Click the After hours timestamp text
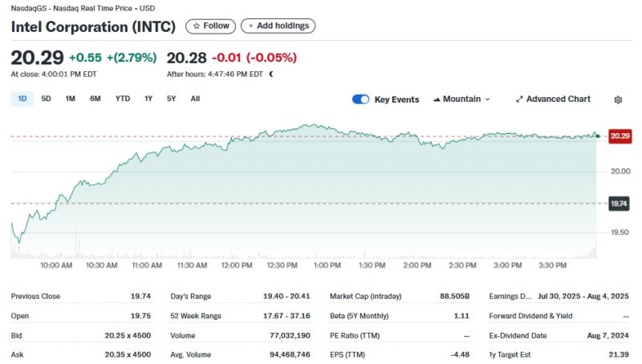Screen dimensions: 642x364 (x=214, y=75)
